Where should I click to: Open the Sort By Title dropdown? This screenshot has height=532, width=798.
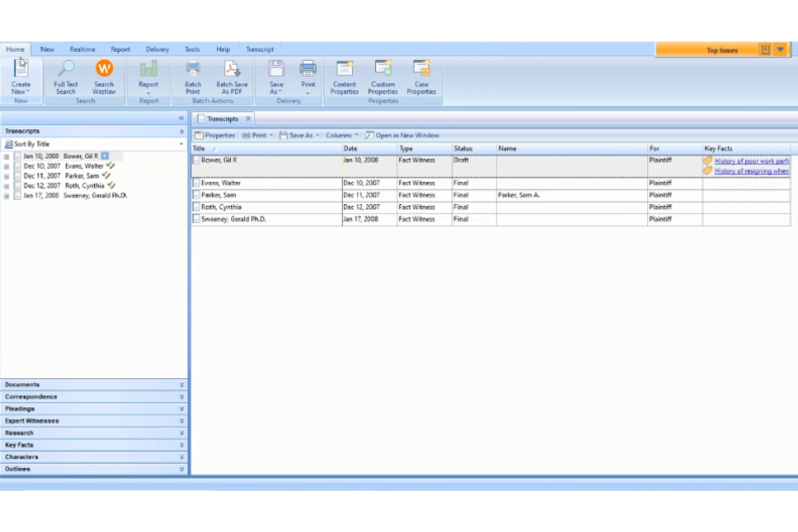(181, 144)
